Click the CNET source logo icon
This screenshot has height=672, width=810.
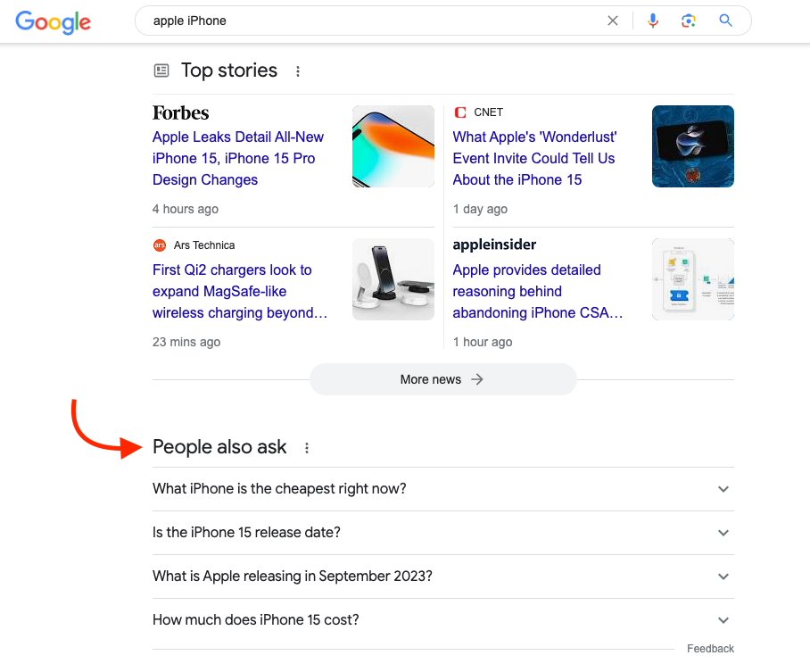459,112
